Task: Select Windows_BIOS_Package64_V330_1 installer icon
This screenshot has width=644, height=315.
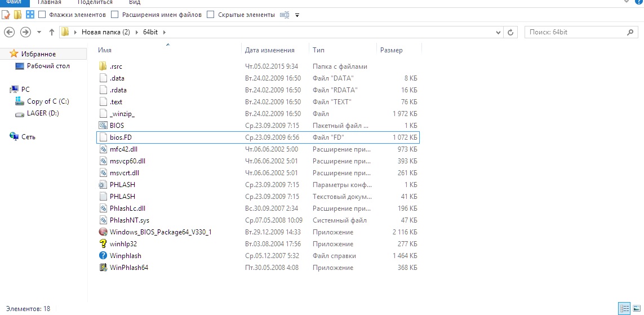Action: tap(103, 232)
